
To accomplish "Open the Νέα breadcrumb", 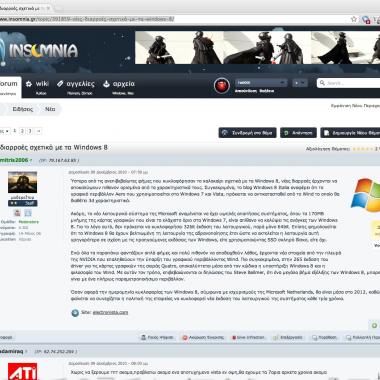I will pos(50,109).
